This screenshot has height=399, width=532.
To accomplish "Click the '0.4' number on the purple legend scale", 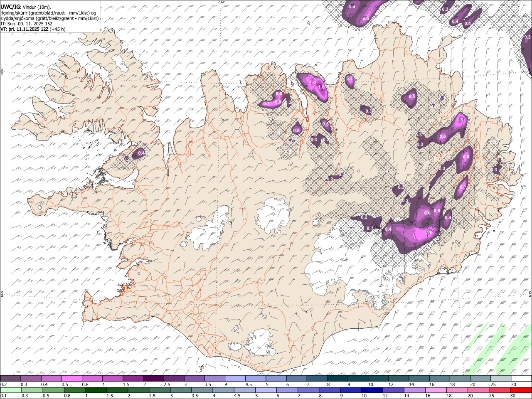I will pyautogui.click(x=44, y=384).
